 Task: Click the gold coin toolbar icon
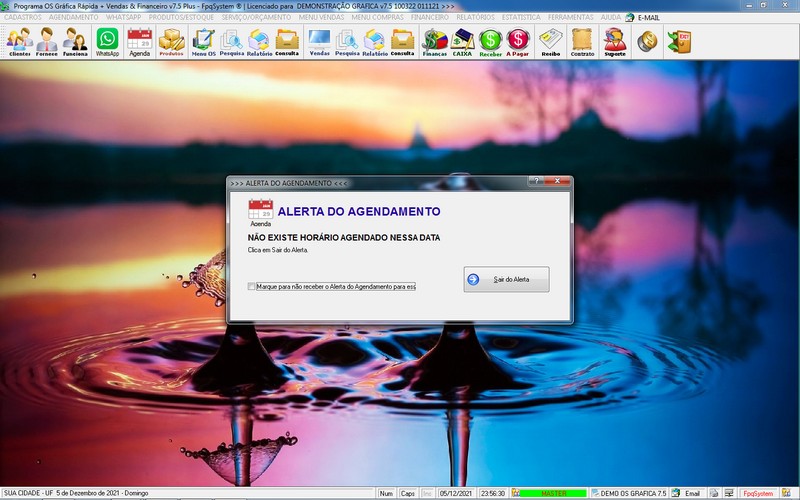pos(647,42)
